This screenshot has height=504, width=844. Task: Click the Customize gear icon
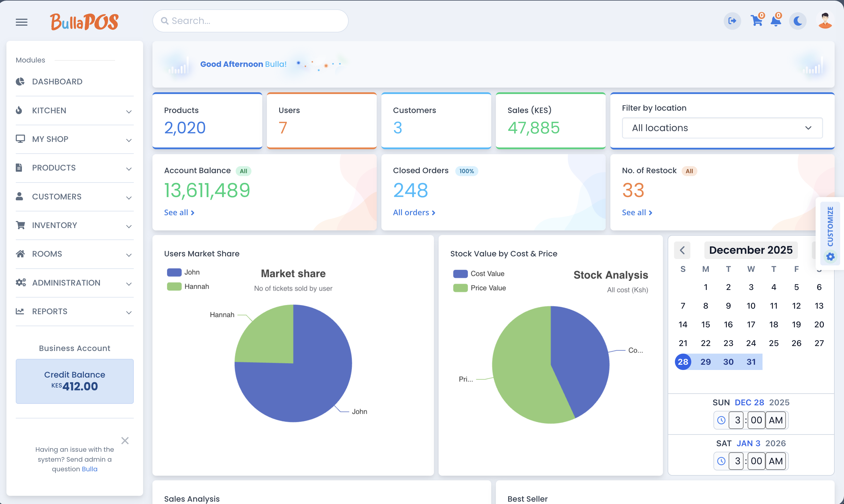830,257
